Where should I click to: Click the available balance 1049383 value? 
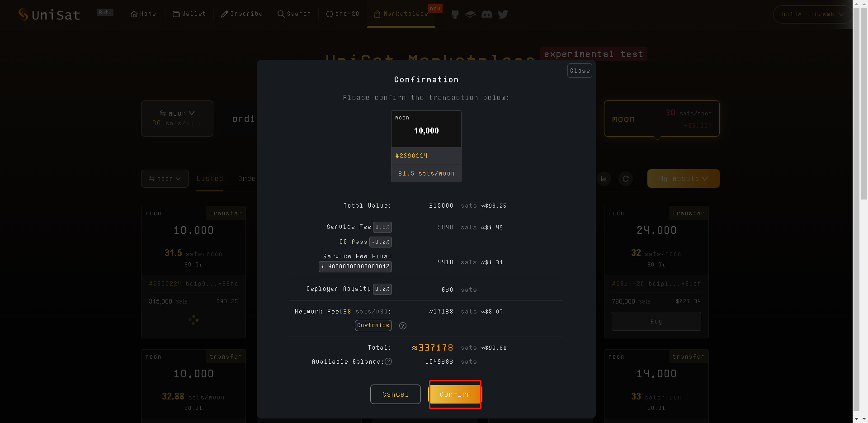point(439,361)
